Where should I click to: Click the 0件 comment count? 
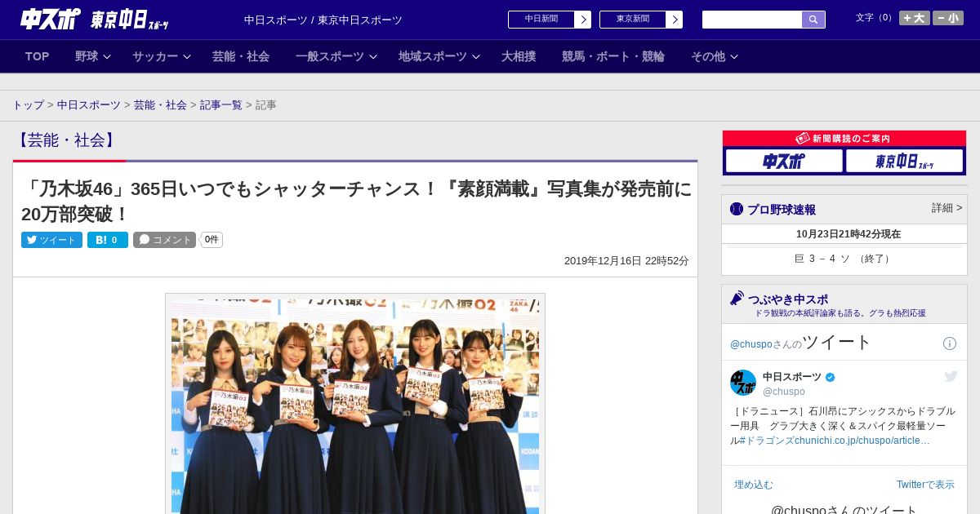click(x=212, y=240)
